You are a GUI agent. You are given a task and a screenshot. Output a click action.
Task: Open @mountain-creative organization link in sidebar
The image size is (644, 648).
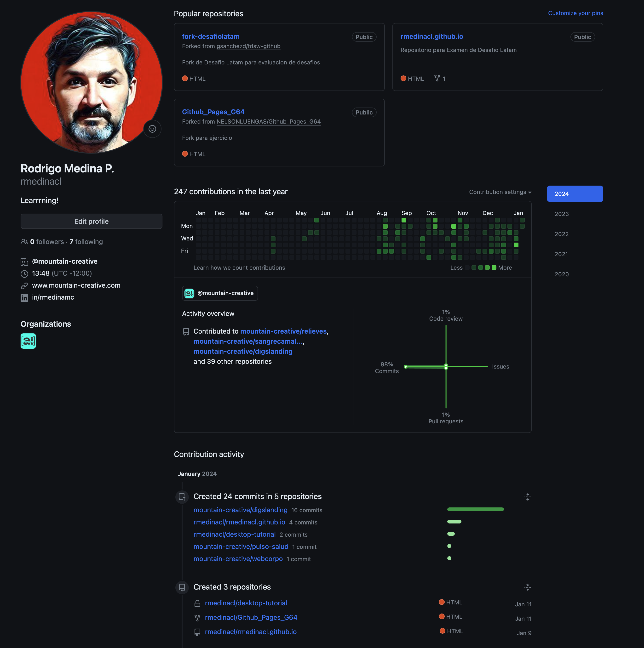65,261
